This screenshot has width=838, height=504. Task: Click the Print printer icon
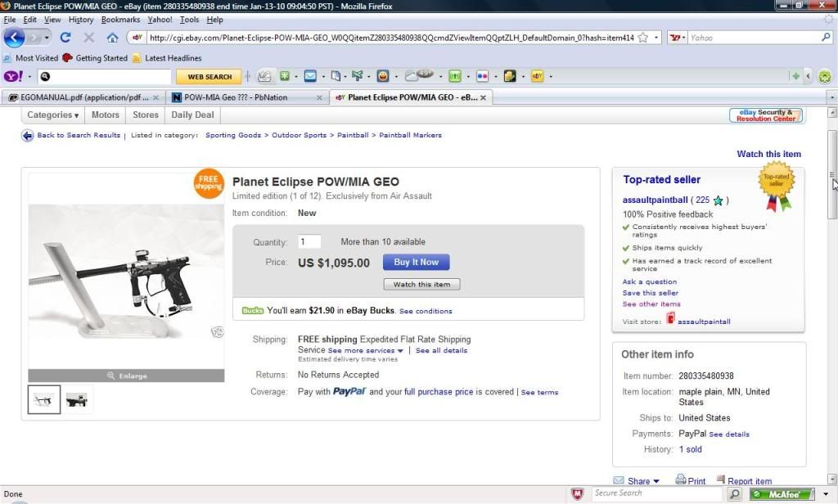point(680,479)
